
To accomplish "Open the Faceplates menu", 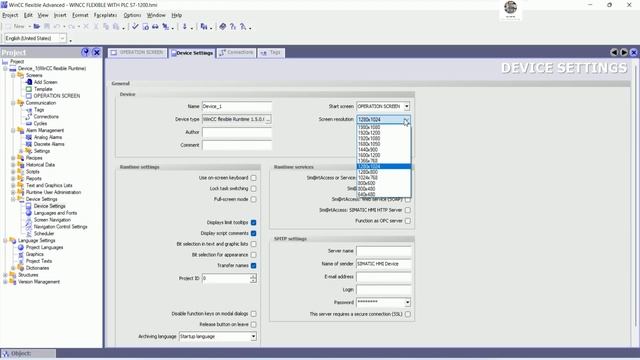I will click(x=105, y=15).
